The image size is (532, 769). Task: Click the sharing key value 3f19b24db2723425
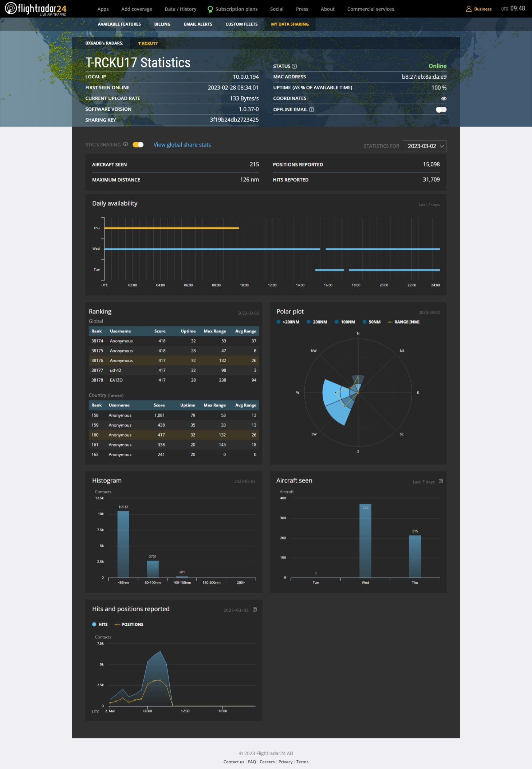click(234, 120)
